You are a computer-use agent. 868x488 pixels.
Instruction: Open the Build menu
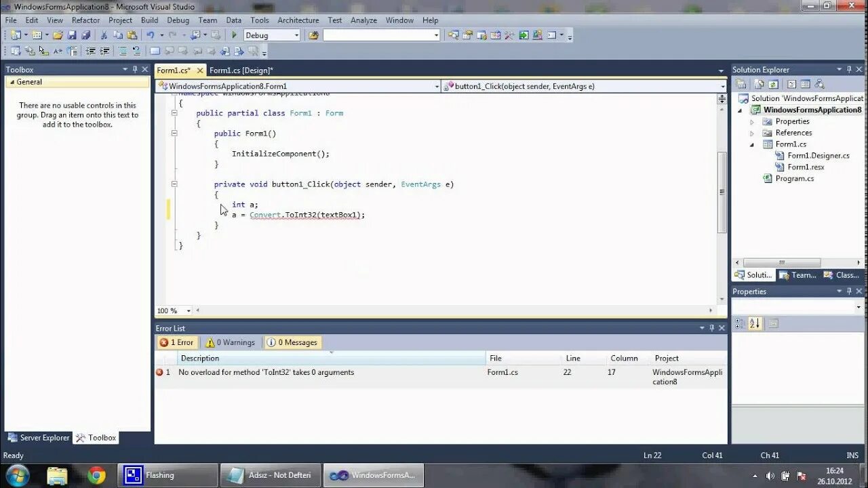click(149, 20)
